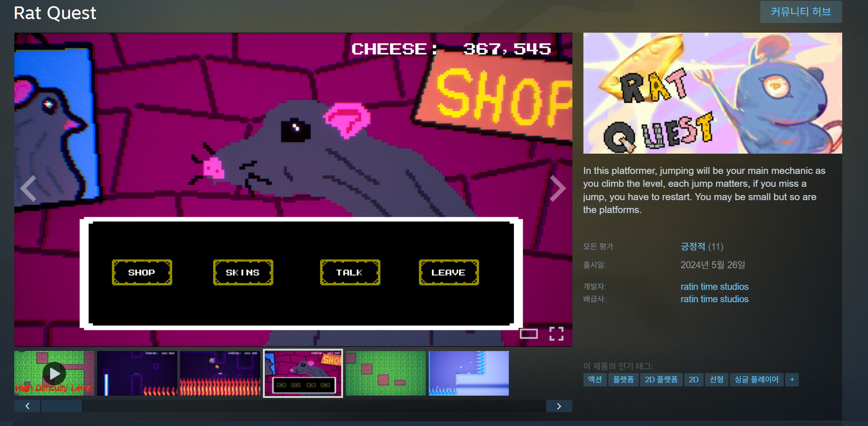Click the previous screenshot arrow on the media viewer
Viewport: 868px width, 426px height.
[29, 189]
